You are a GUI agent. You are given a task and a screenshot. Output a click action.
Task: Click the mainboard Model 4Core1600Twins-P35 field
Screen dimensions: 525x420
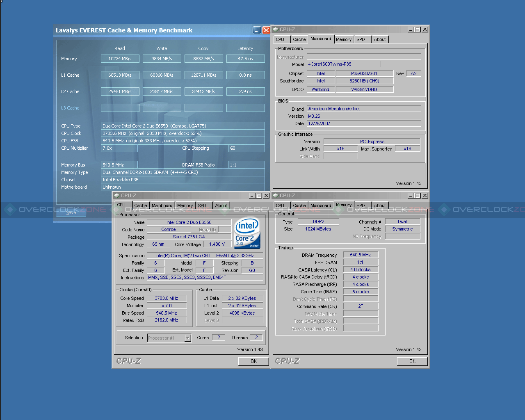tap(344, 64)
